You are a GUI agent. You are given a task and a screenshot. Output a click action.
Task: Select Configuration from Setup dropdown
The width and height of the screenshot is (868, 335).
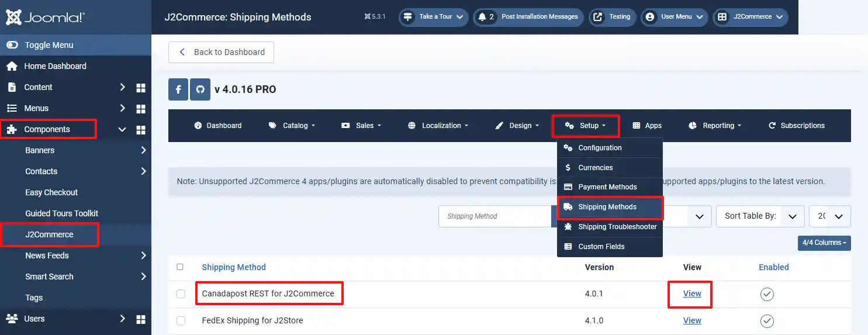[x=610, y=148]
